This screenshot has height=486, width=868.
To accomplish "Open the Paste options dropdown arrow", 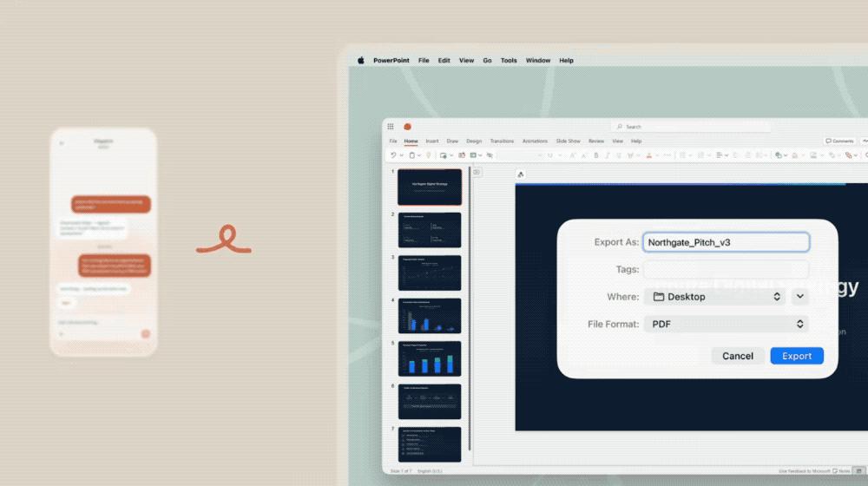I will [419, 155].
